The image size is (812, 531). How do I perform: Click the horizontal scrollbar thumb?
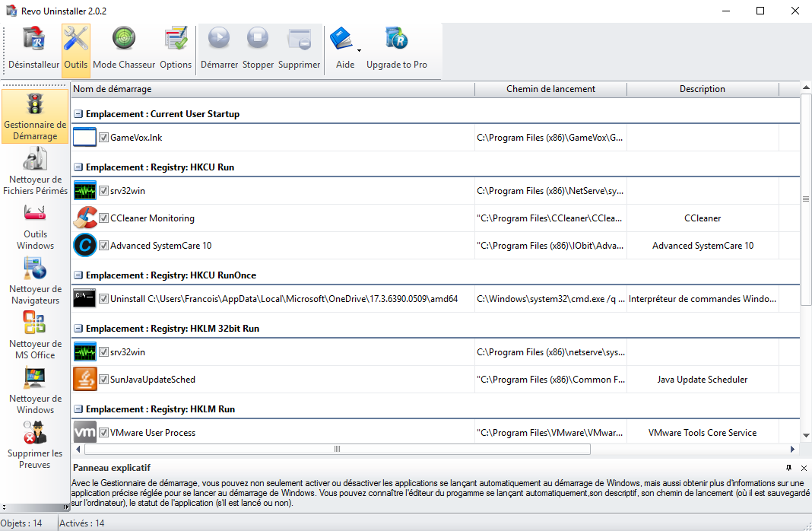[337, 449]
